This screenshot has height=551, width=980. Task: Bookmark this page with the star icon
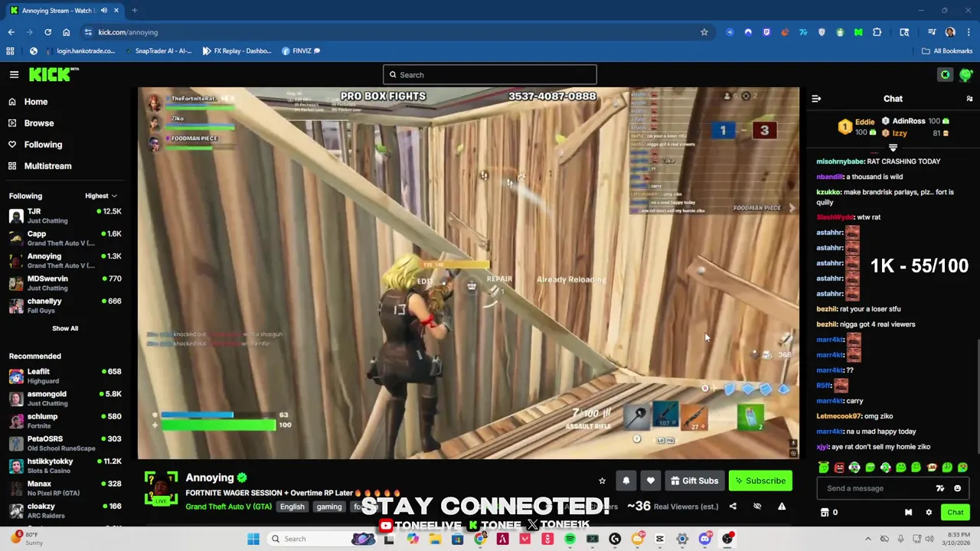(704, 32)
